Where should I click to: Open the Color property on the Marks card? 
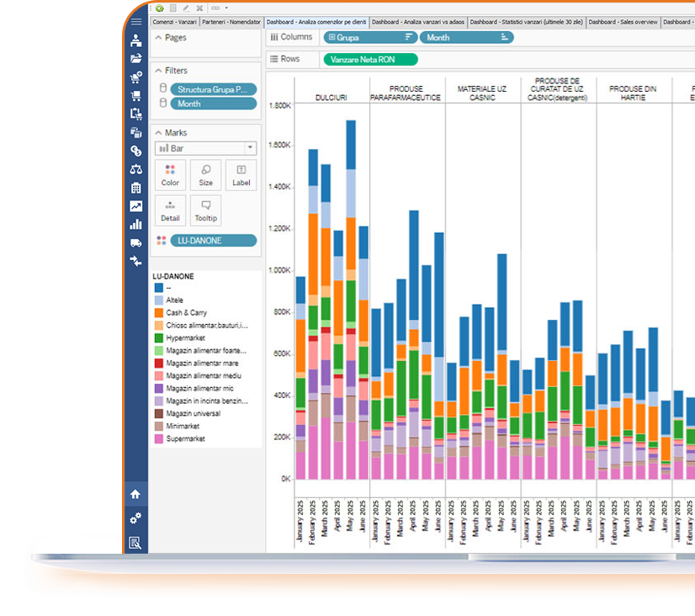tap(170, 175)
